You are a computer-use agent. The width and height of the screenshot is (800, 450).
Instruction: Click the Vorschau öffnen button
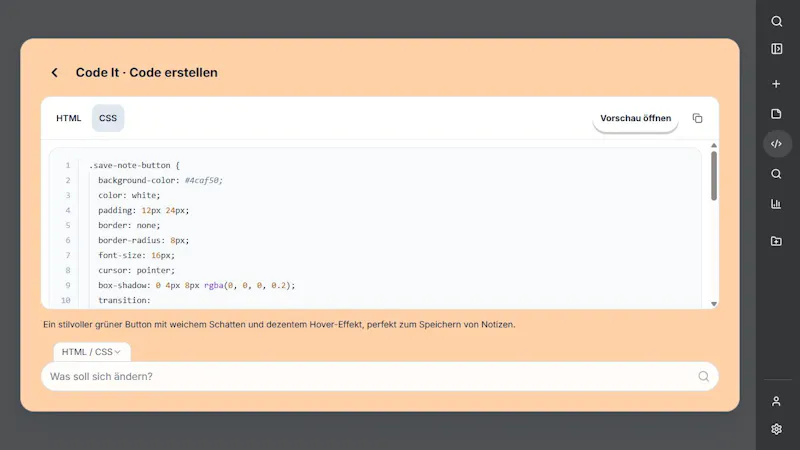pos(635,118)
